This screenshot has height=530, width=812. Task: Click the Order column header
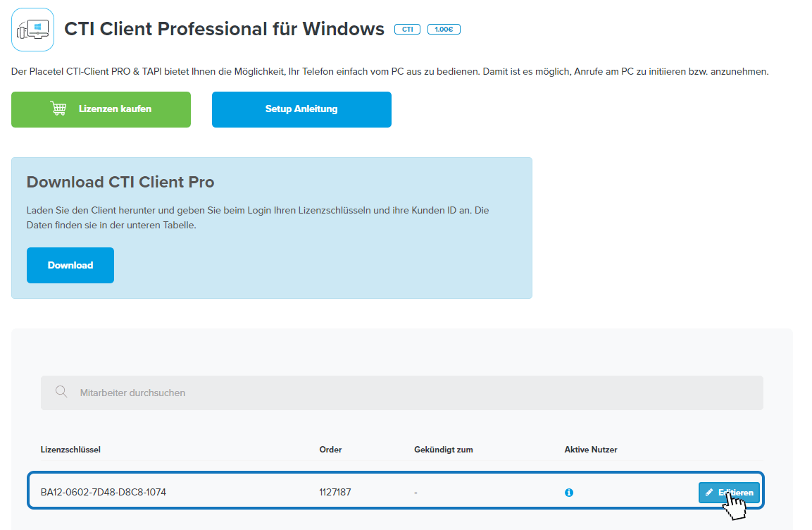pyautogui.click(x=330, y=450)
